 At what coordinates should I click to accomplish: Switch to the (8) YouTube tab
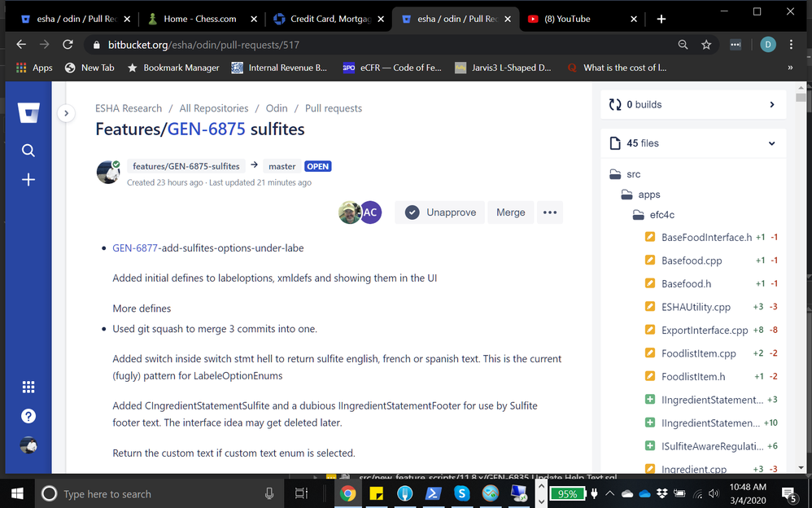click(x=582, y=20)
